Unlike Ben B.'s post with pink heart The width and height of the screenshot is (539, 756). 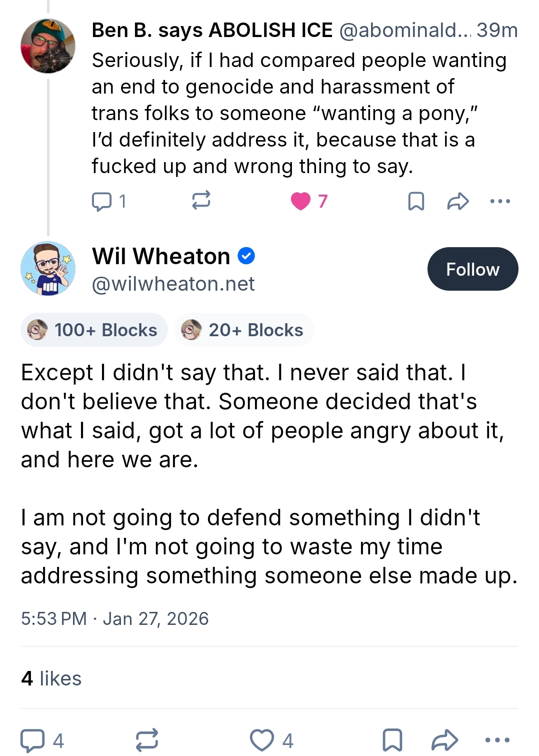(301, 201)
